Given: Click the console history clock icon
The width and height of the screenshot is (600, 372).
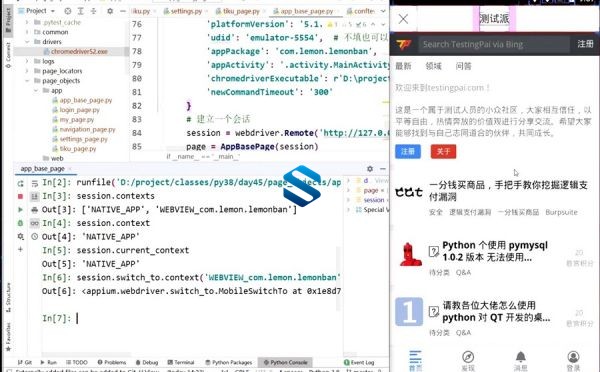Looking at the screenshot, I should (34, 237).
